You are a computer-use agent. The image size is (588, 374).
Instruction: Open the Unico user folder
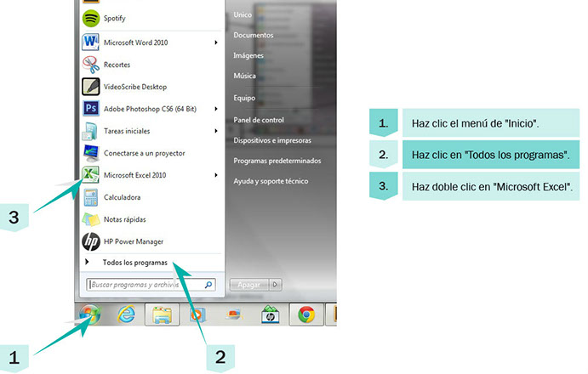[x=243, y=15]
